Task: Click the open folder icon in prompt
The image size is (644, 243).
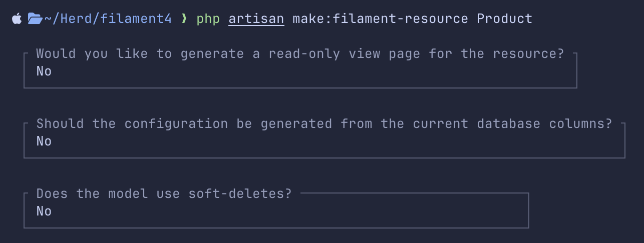Action: click(x=35, y=19)
